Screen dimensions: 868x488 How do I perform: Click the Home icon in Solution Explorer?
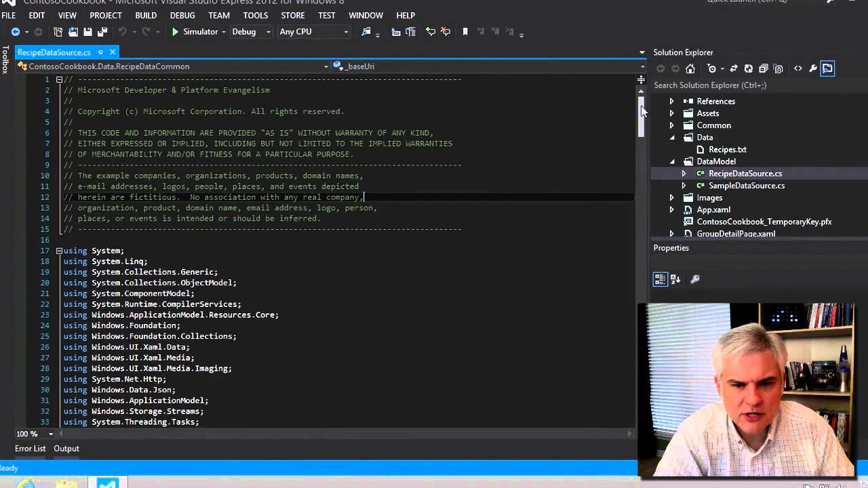pos(690,68)
